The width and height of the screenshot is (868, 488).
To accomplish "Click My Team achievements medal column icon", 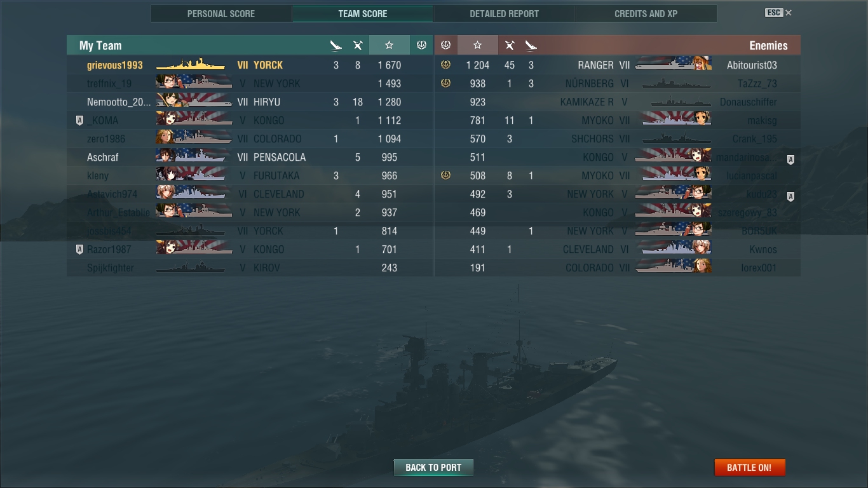I will click(x=421, y=45).
